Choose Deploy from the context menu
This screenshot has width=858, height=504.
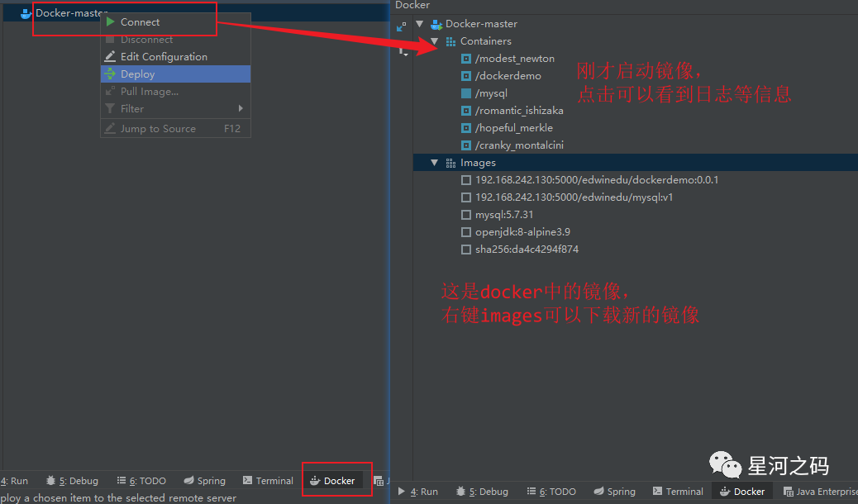[x=175, y=74]
